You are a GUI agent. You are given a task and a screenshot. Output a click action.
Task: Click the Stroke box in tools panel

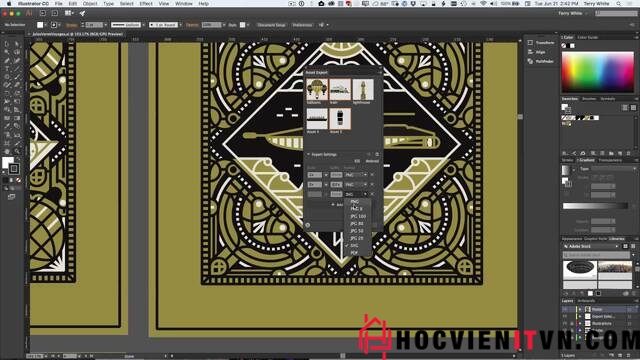click(14, 169)
